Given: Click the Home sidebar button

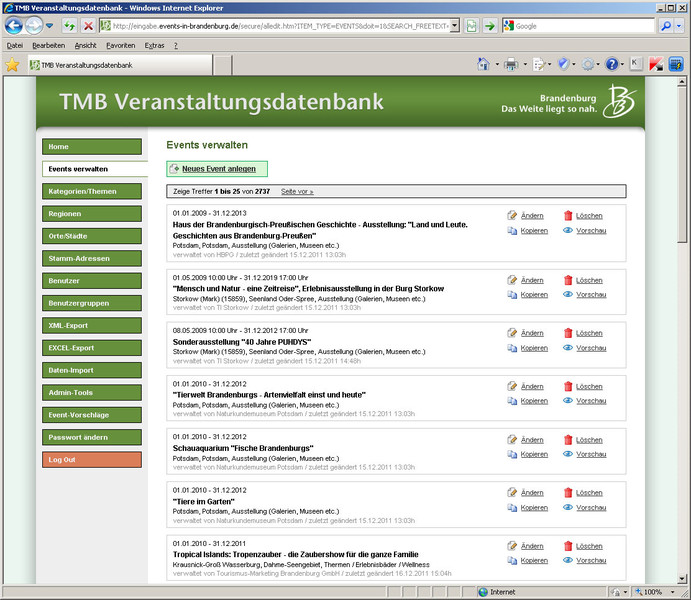Looking at the screenshot, I should [x=92, y=147].
